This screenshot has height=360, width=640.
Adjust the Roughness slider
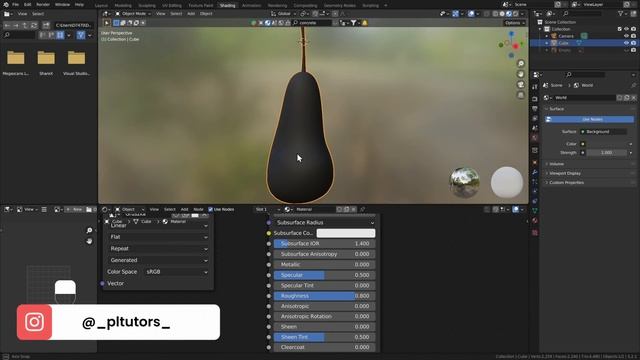point(324,296)
